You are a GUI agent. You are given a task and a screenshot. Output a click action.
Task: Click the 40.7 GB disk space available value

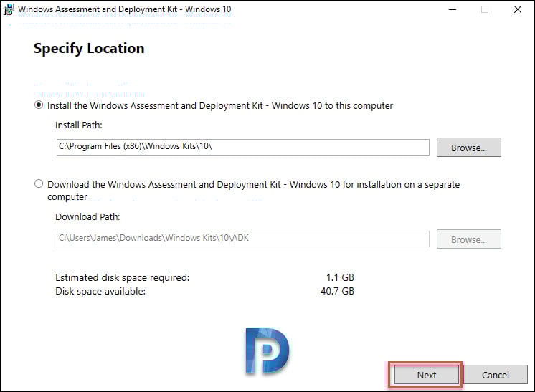coord(337,291)
